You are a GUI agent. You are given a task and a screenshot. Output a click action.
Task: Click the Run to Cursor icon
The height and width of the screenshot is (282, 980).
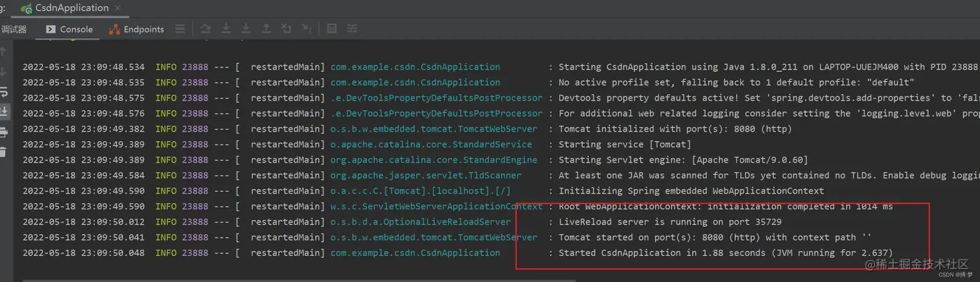tap(307, 29)
